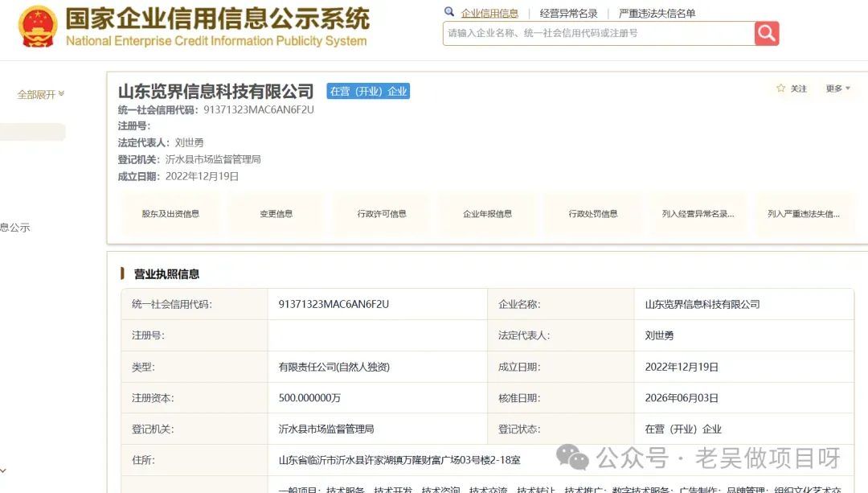Open 行政处罚信息 section
Viewport: 868px width, 493px height.
click(x=593, y=214)
